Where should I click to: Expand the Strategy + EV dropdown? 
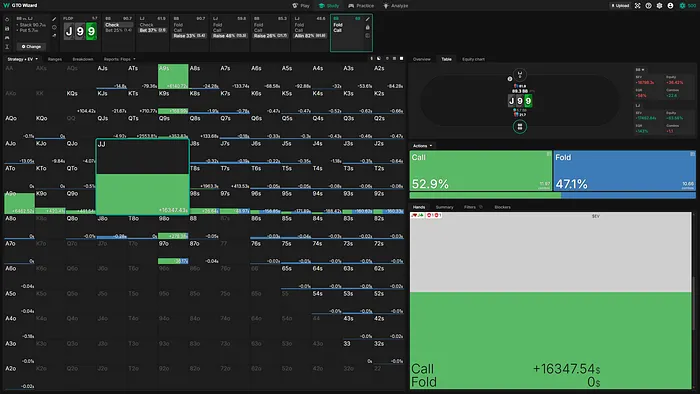[x=22, y=59]
